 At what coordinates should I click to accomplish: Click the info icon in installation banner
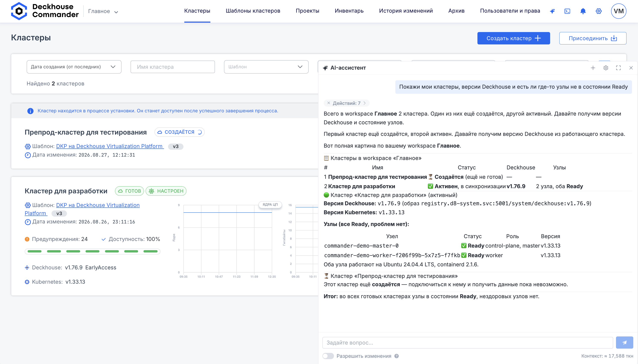coord(30,111)
